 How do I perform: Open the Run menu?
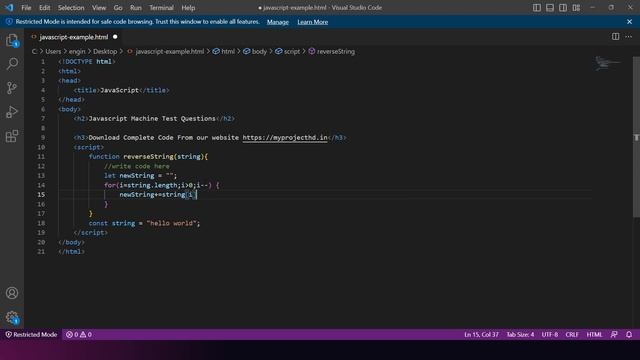[136, 8]
